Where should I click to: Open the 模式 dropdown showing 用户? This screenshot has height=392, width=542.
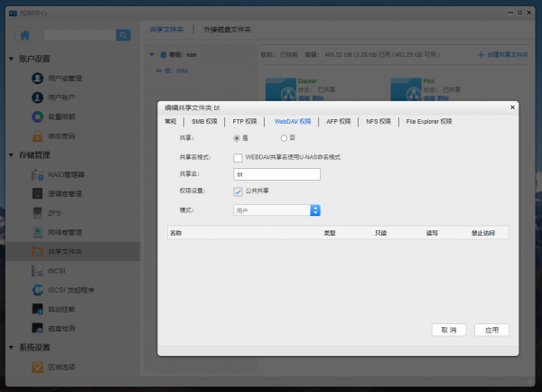coord(277,210)
